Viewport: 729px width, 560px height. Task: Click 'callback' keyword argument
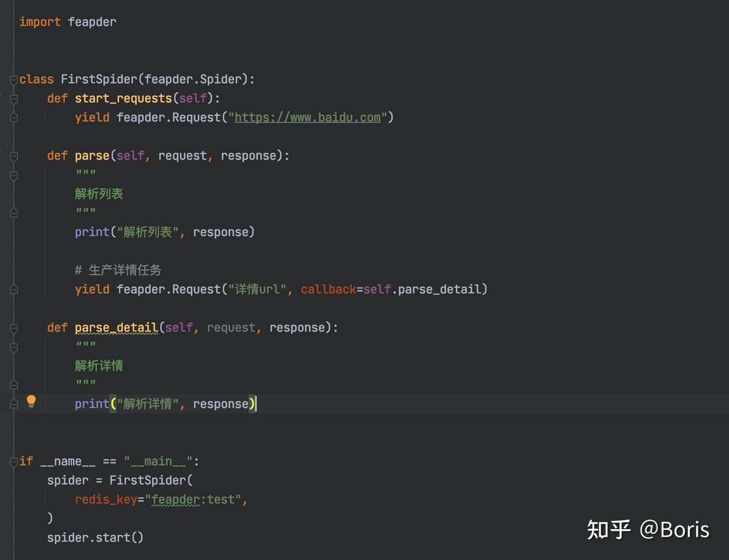coord(329,289)
